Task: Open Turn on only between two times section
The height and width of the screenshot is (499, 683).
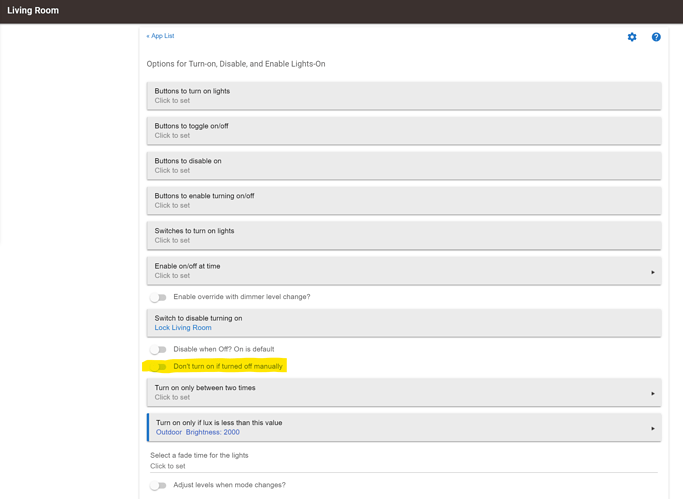Action: [404, 392]
